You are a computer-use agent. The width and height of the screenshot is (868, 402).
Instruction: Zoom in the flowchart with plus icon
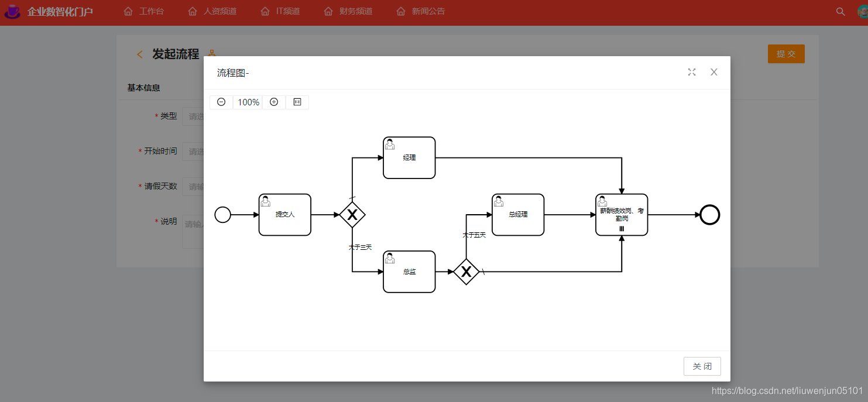[274, 102]
